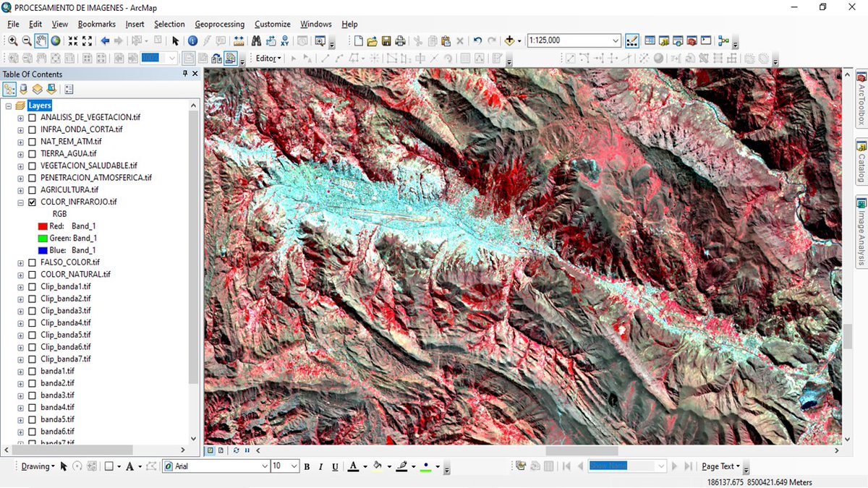The image size is (868, 488).
Task: Turn off COLOR_INFRAROJO.tif layer checkbox
Action: click(32, 202)
